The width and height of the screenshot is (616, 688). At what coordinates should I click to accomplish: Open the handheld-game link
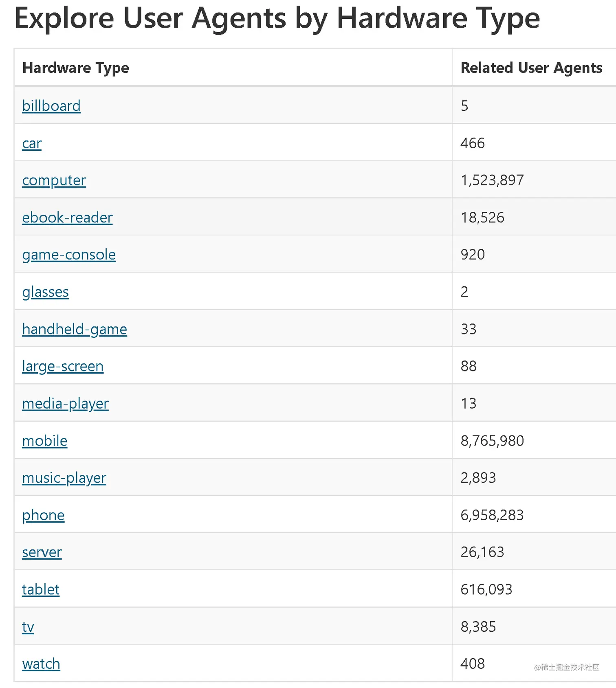tap(75, 329)
